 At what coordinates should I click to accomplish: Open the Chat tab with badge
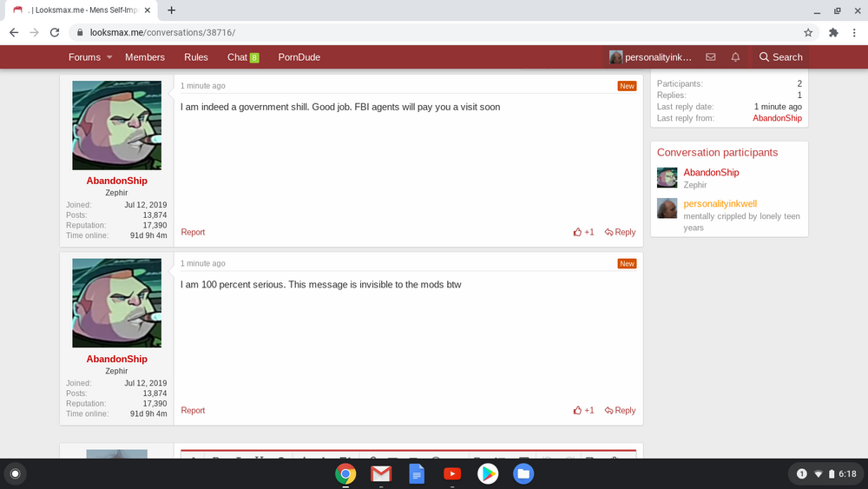[x=243, y=57]
